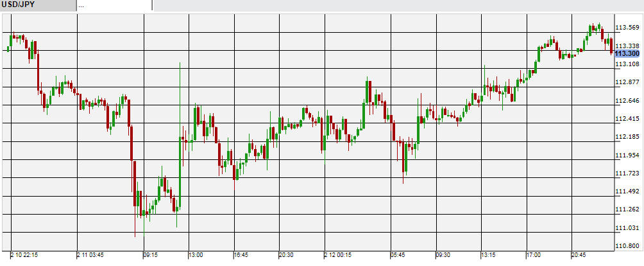The width and height of the screenshot is (644, 266).
Task: Click the 111.031 price axis label
Action: [x=627, y=228]
